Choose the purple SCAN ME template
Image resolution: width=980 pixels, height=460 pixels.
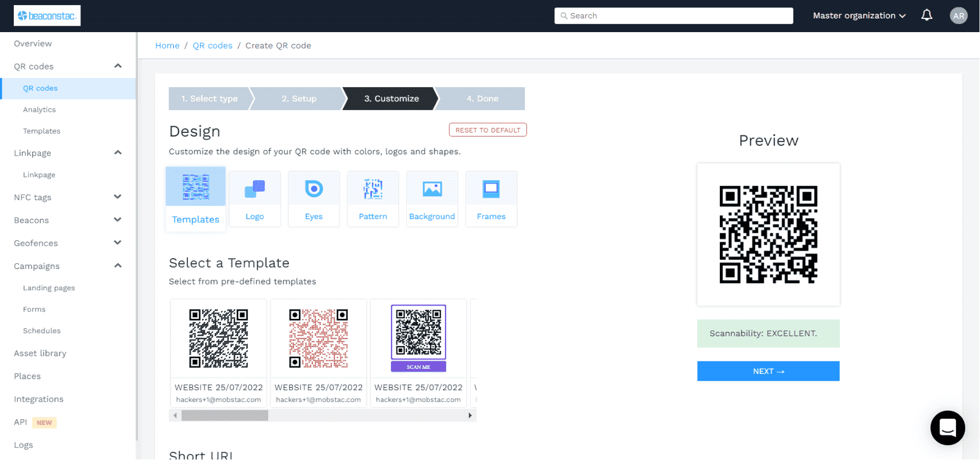click(419, 353)
